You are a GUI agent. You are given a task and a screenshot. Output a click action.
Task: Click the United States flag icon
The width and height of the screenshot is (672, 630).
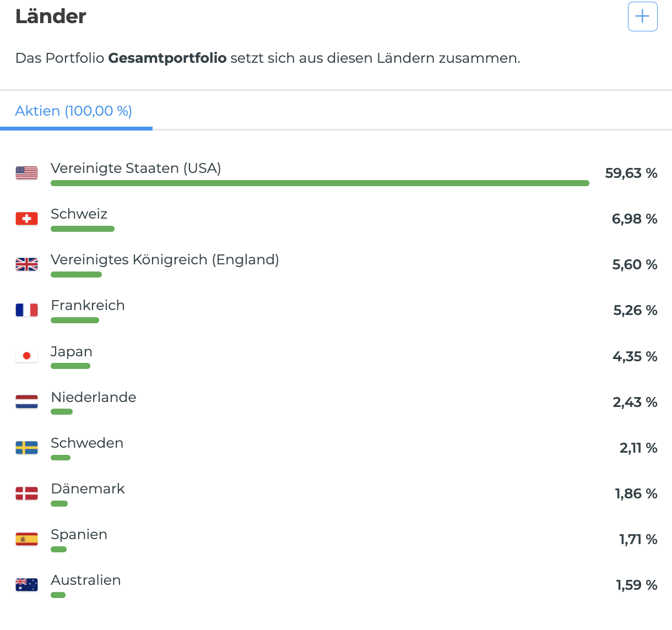(26, 173)
